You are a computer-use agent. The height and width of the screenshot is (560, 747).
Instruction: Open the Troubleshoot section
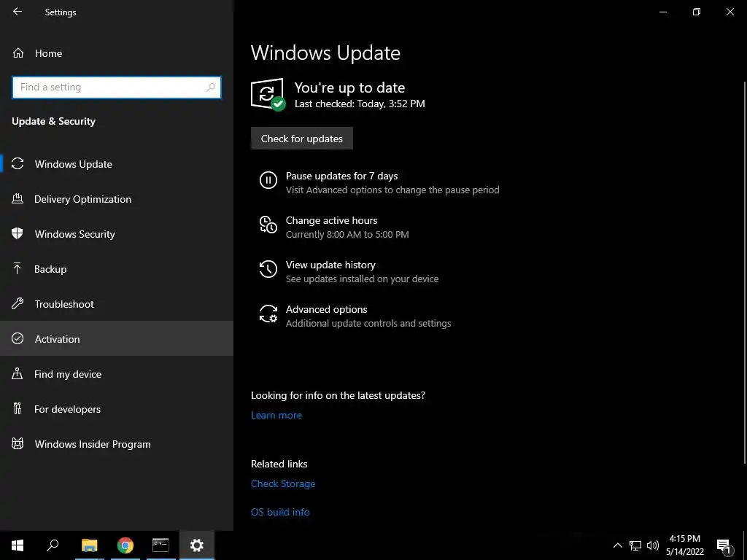(x=117, y=303)
